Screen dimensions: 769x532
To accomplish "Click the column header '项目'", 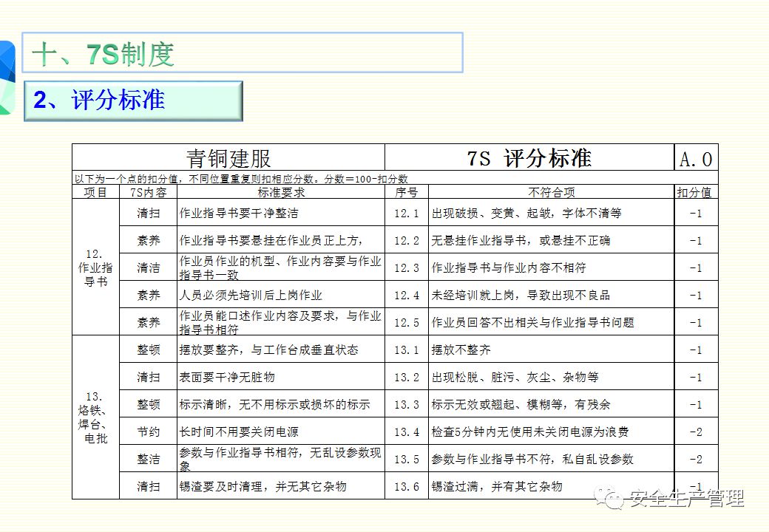I will click(95, 192).
